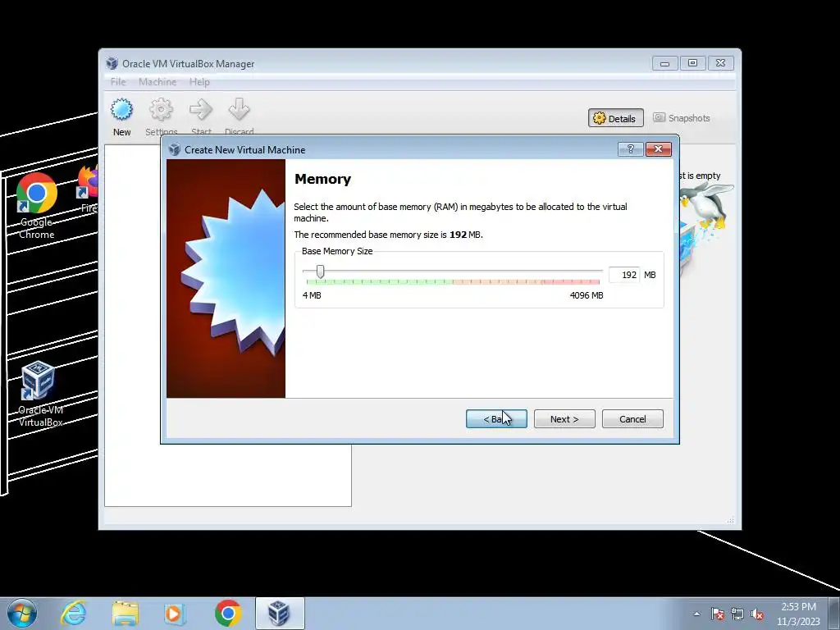Click the VirtualBox icon in Manager title bar
Image resolution: width=840 pixels, height=630 pixels.
[x=112, y=63]
